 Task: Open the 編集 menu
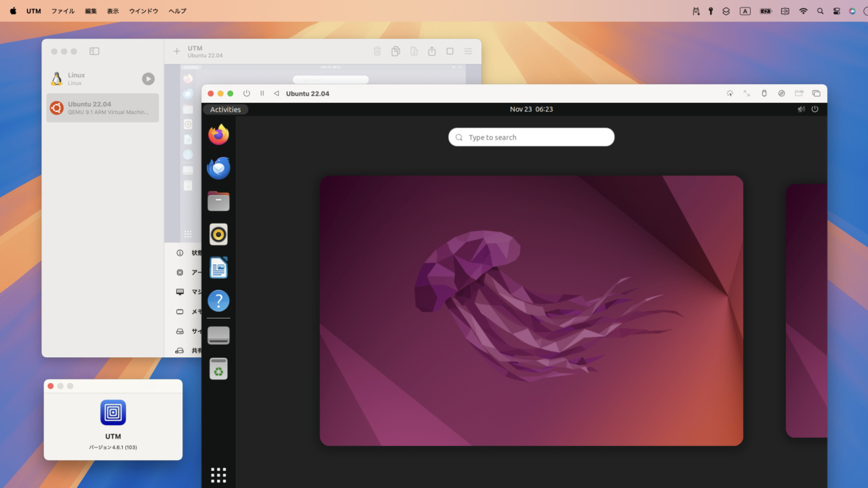click(91, 11)
